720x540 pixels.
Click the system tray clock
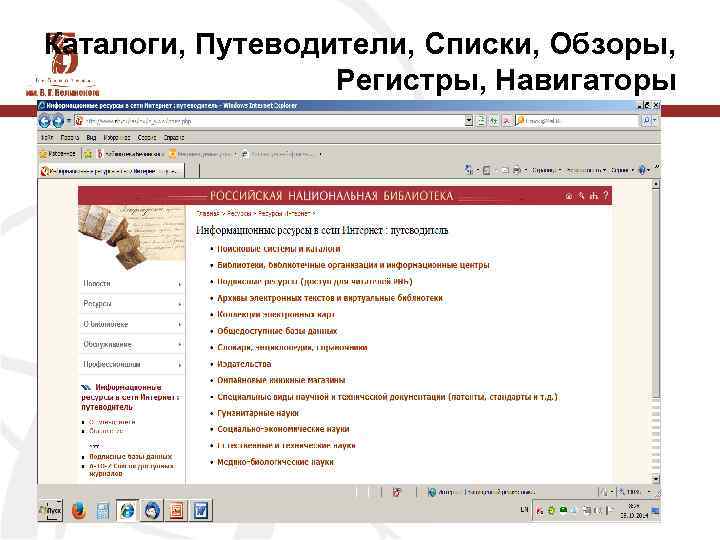[x=634, y=511]
